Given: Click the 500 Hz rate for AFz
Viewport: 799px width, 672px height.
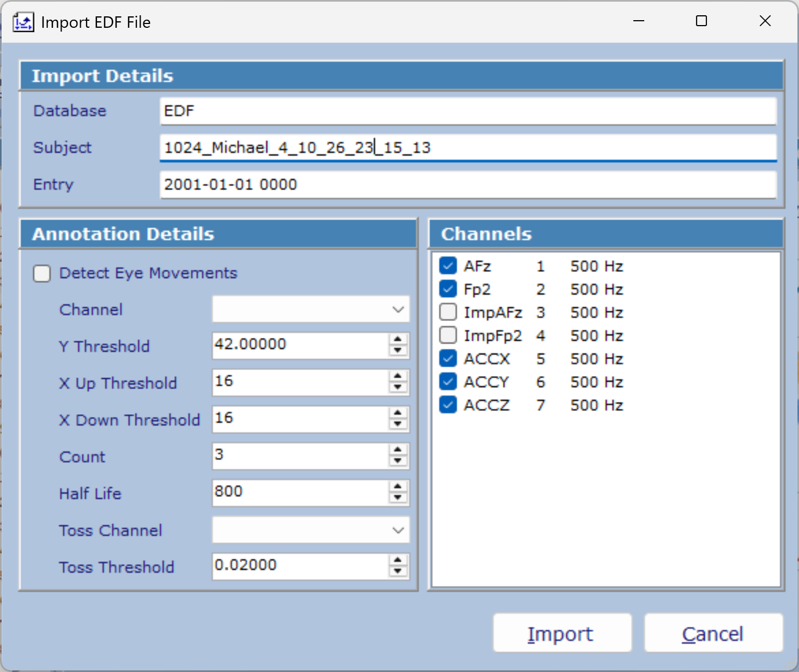Looking at the screenshot, I should tap(597, 266).
